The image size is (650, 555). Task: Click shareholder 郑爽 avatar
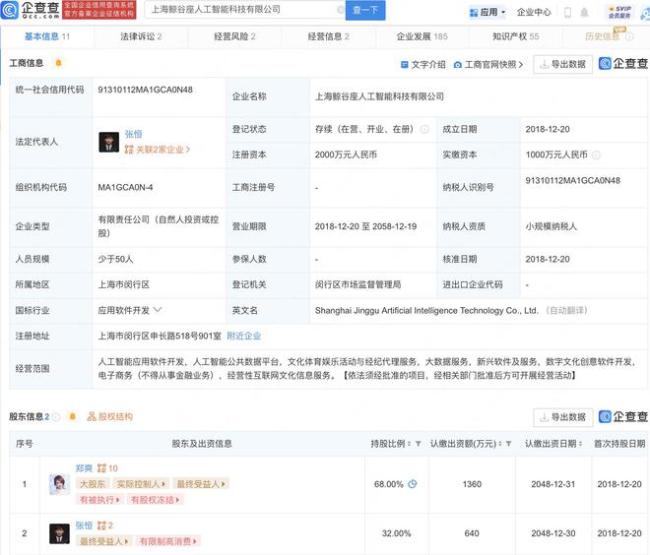coord(59,485)
